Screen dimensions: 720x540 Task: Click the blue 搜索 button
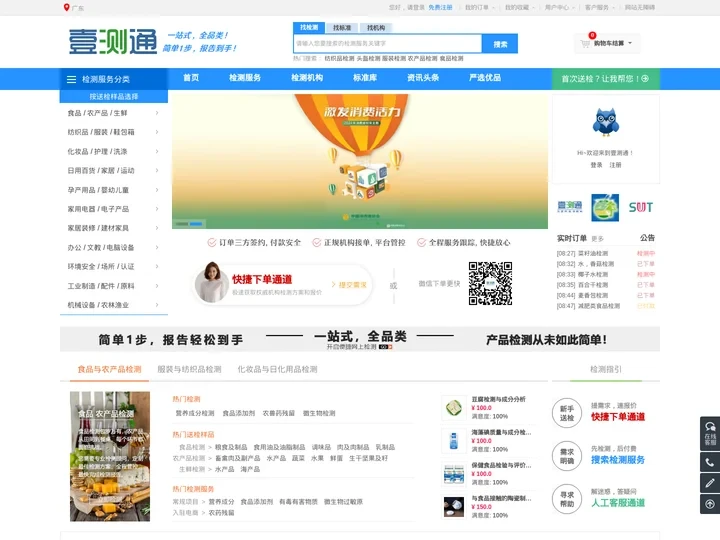[500, 44]
